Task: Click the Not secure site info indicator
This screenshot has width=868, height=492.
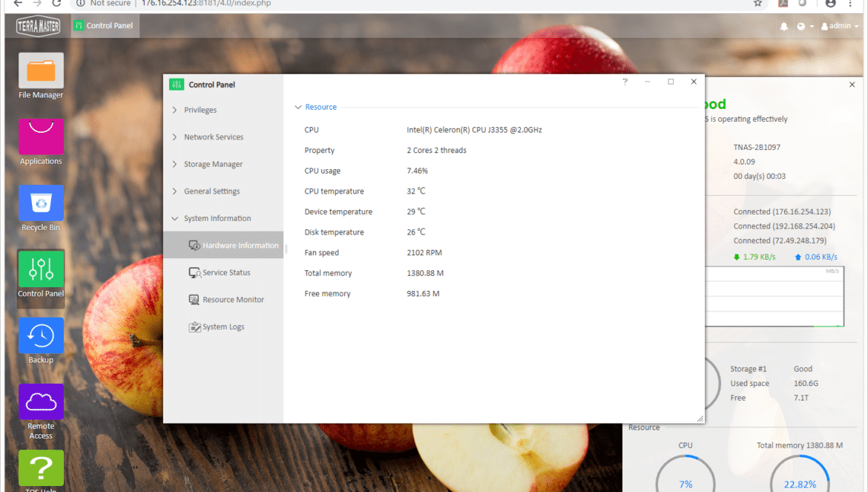Action: tap(103, 3)
